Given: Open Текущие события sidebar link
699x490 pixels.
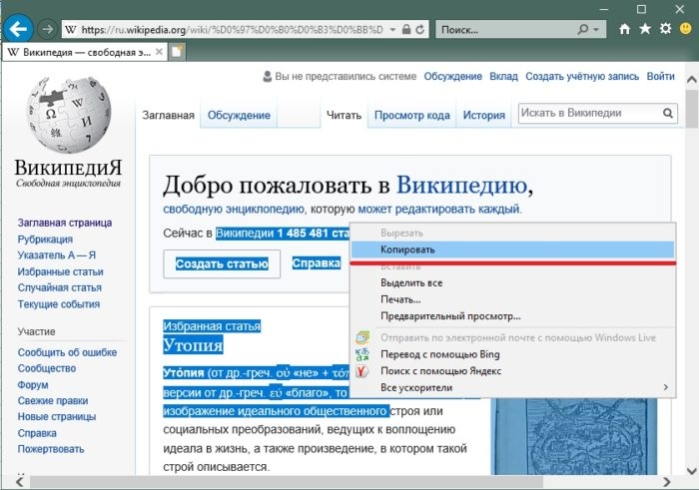Looking at the screenshot, I should coord(58,305).
